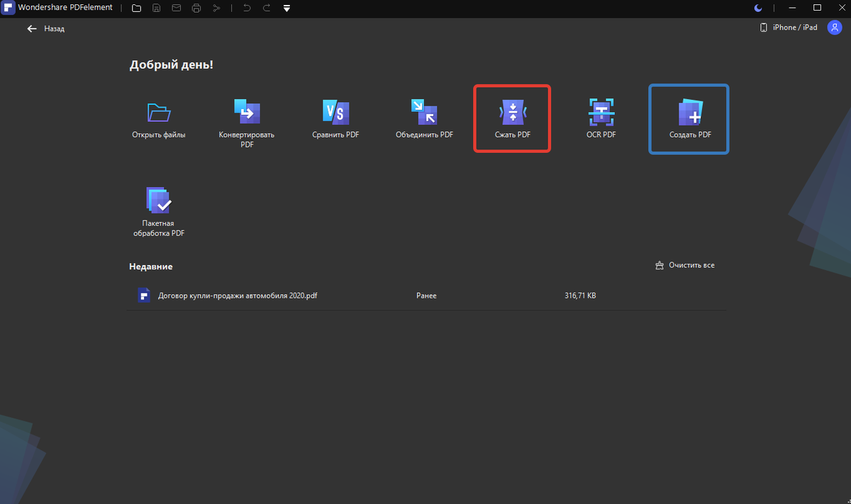Click the undo arrow icon
This screenshot has width=851, height=504.
pyautogui.click(x=247, y=8)
